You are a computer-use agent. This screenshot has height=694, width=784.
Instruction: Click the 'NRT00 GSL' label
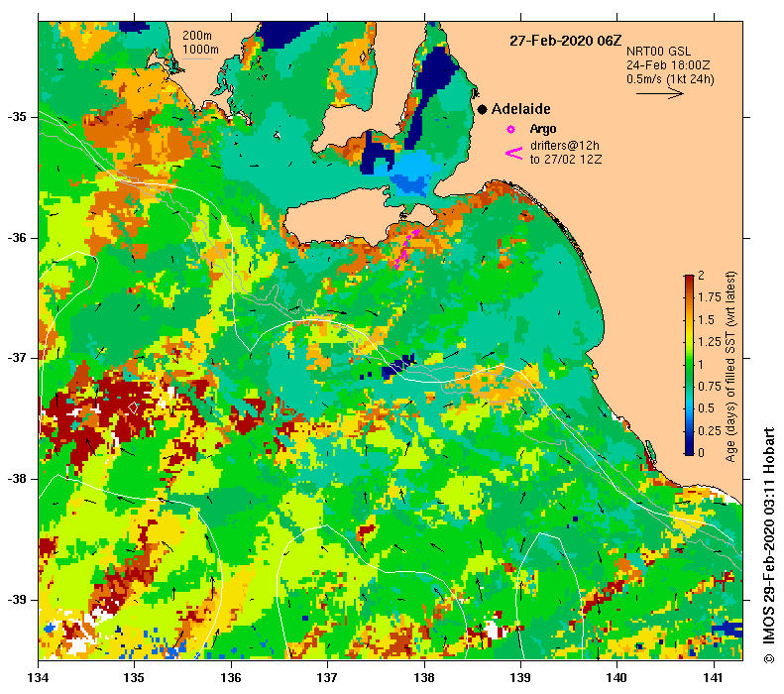658,52
